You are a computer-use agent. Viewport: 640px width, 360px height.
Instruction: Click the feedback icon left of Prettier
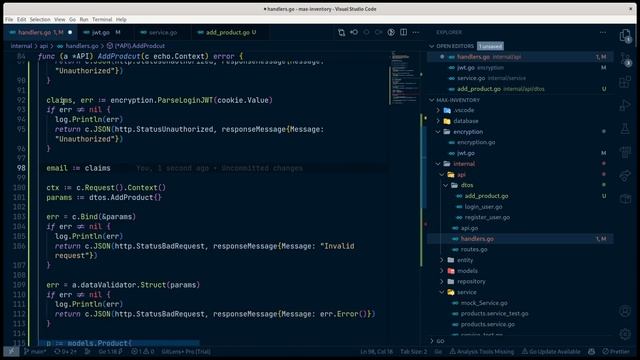pos(591,351)
